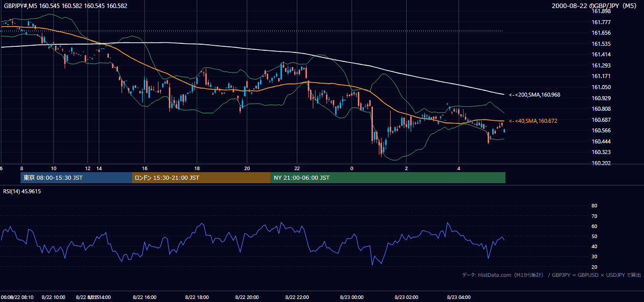644x302 pixels.
Task: Select the 200 SMA label 160.968
Action: coord(534,95)
